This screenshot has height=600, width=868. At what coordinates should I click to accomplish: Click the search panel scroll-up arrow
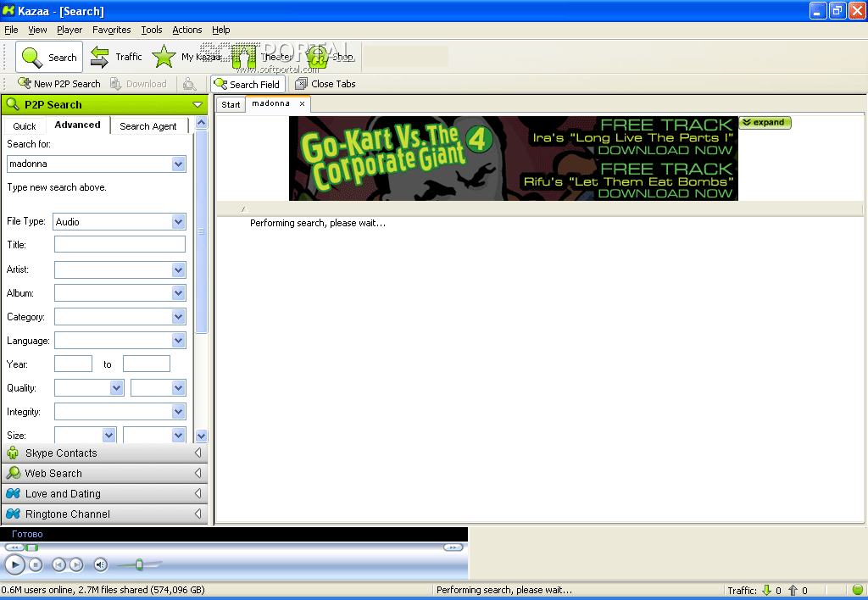202,123
